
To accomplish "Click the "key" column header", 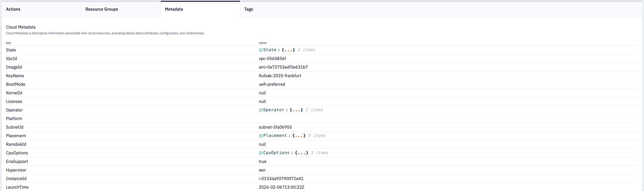I will coord(9,43).
